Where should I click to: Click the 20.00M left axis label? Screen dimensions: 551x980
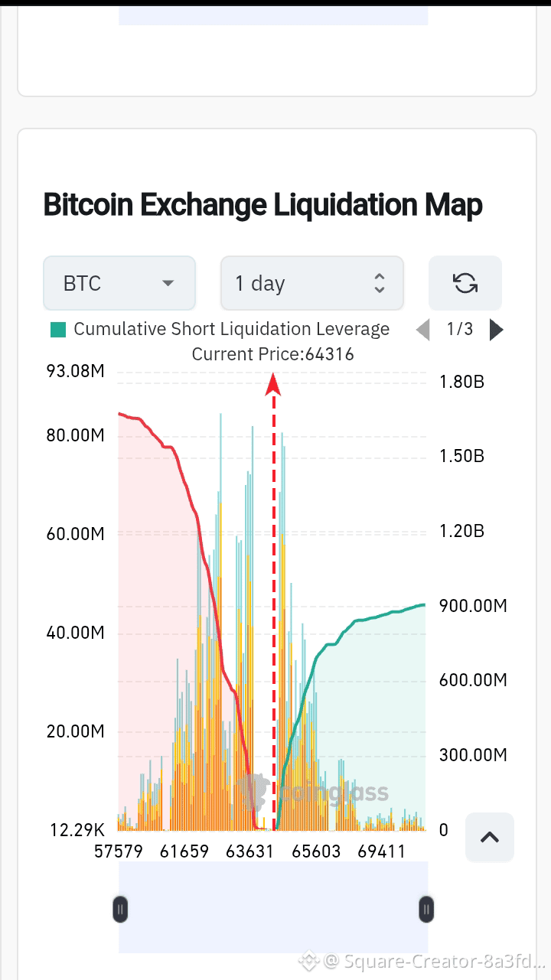(x=75, y=731)
